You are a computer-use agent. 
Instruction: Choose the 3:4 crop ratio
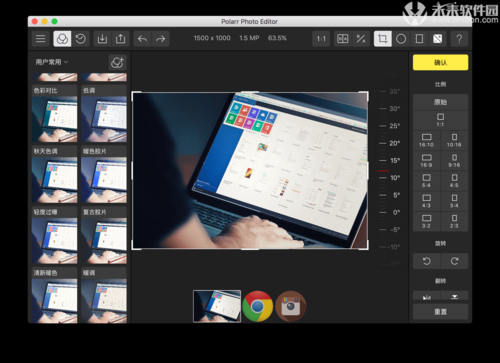pyautogui.click(x=454, y=201)
